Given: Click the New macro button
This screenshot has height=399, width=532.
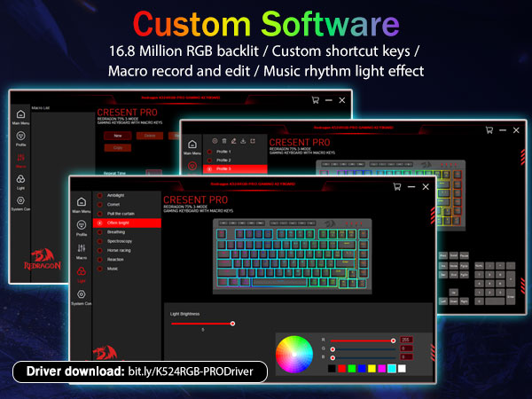Looking at the screenshot, I should click(117, 136).
